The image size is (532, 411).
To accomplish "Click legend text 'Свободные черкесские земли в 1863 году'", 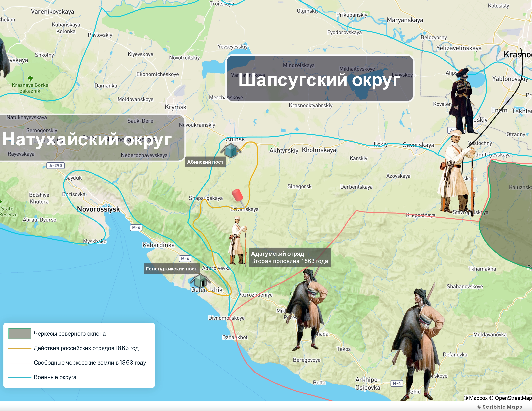I will coord(90,363).
